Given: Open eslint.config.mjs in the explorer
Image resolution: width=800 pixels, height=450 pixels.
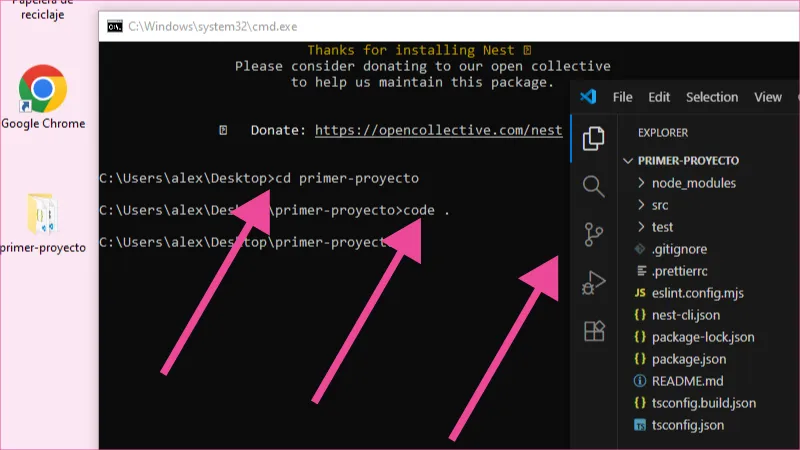Looking at the screenshot, I should point(697,293).
